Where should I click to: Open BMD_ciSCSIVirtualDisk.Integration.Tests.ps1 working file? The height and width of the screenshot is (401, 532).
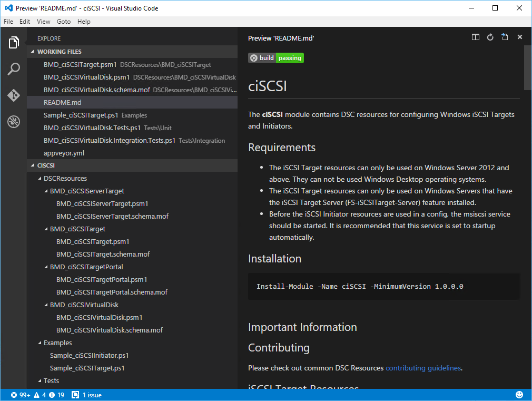(132, 140)
